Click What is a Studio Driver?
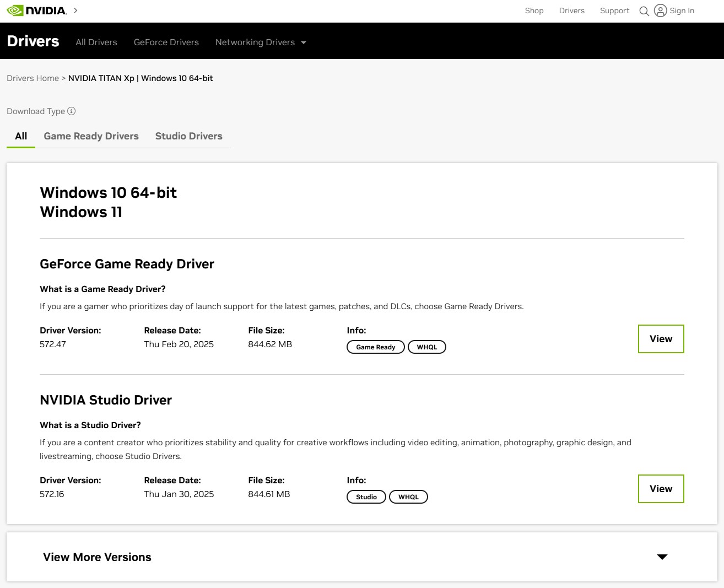Viewport: 724px width, 588px height. coord(90,425)
